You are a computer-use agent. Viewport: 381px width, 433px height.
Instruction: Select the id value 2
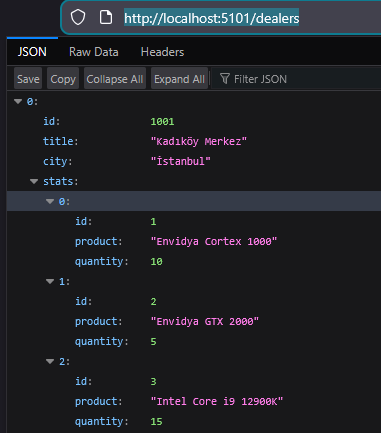point(153,301)
